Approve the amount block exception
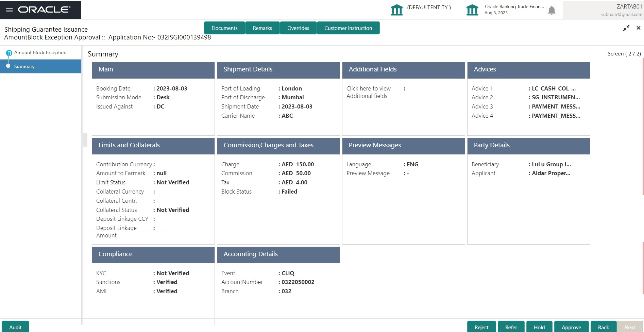This screenshot has width=644, height=332. (572, 327)
